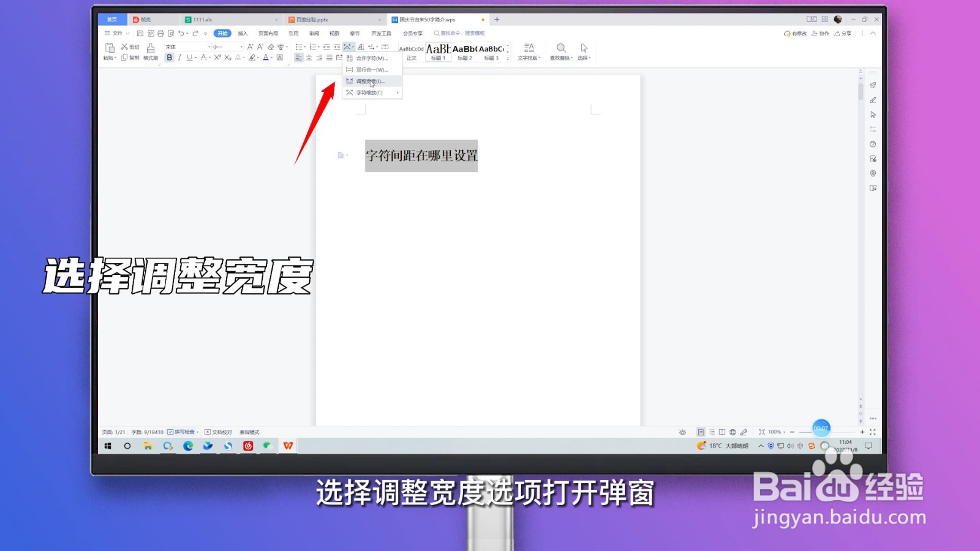The height and width of the screenshot is (551, 980).
Task: Apply justified text alignment
Action: pyautogui.click(x=330, y=58)
